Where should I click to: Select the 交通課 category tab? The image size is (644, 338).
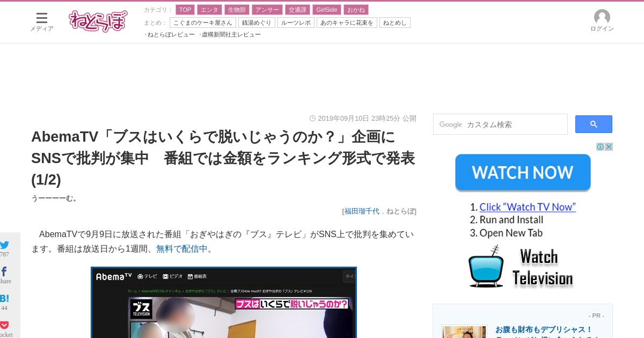tap(298, 10)
